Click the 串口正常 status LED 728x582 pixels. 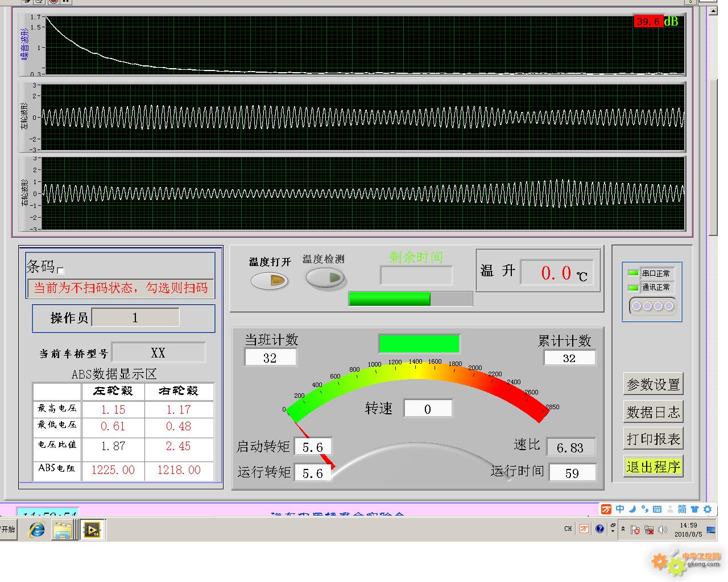(x=632, y=273)
